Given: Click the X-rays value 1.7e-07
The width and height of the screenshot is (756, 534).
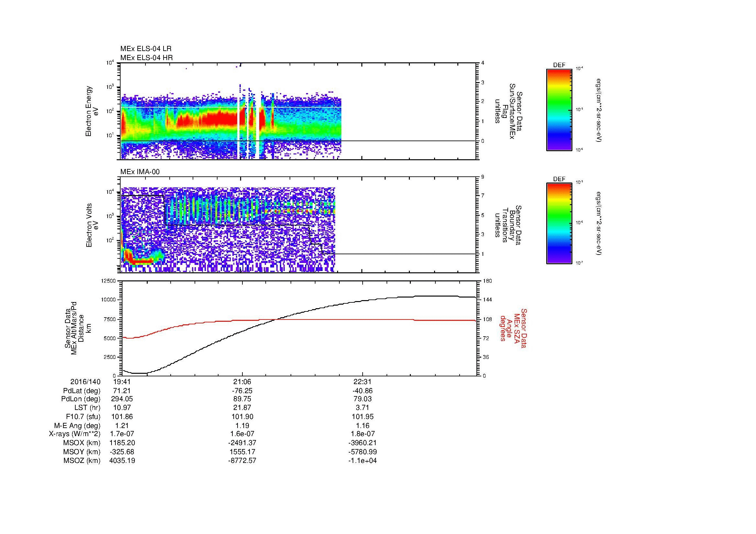Looking at the screenshot, I should coord(122,434).
